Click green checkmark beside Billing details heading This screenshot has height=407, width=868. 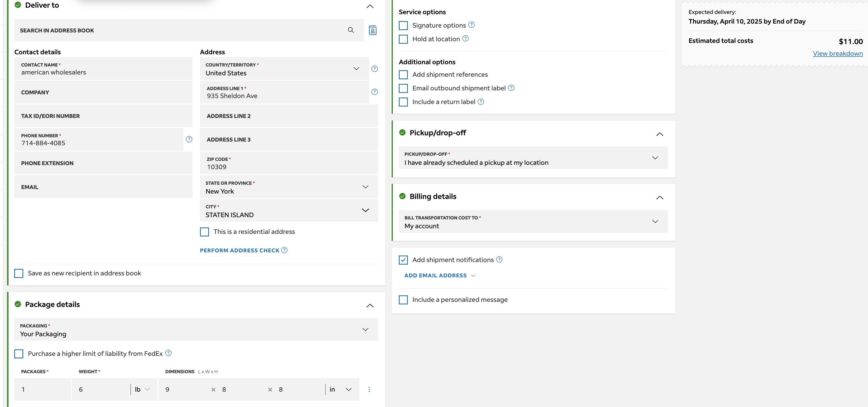point(402,196)
